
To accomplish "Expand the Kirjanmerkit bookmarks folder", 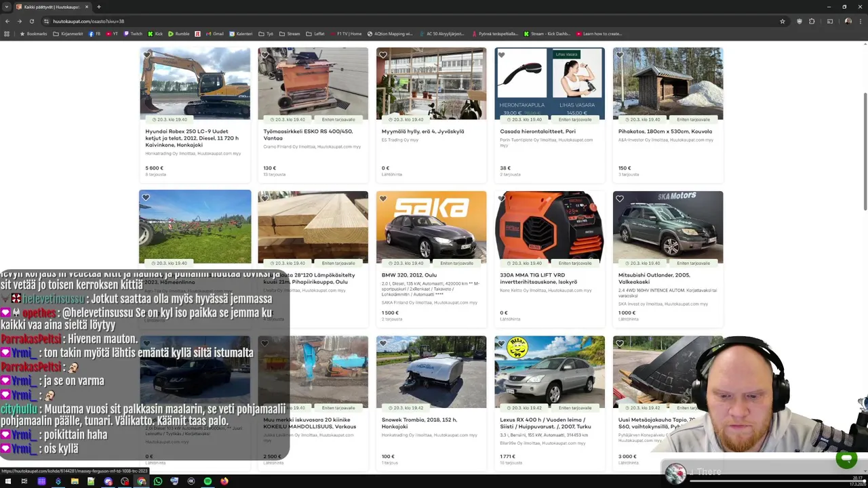I will click(68, 33).
